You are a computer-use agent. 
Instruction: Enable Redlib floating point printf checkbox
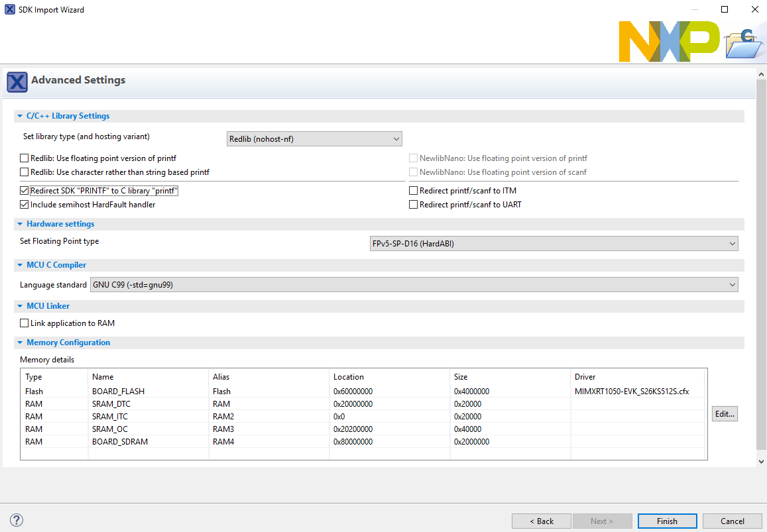point(25,158)
